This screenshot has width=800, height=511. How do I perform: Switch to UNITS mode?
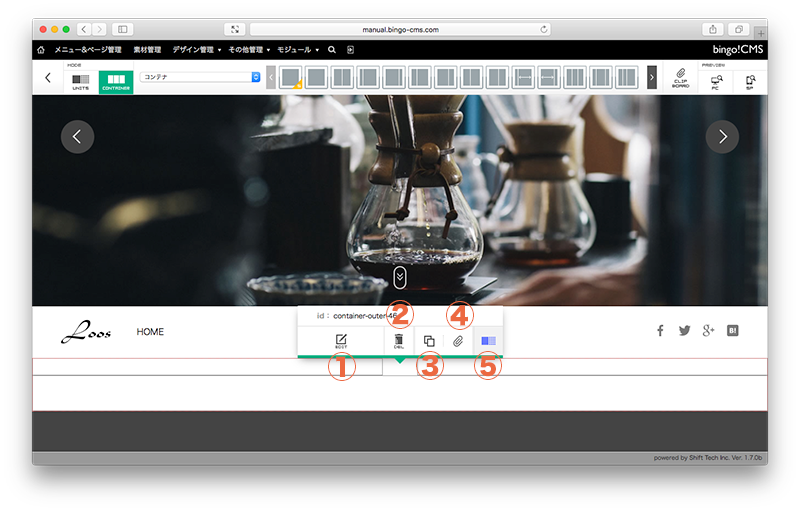tap(80, 79)
